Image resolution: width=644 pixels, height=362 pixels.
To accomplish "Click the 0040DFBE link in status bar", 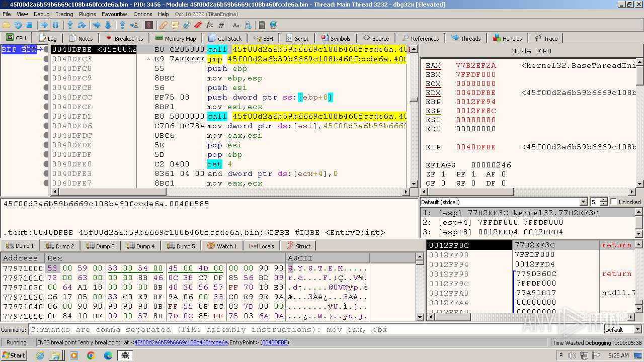I will (275, 342).
